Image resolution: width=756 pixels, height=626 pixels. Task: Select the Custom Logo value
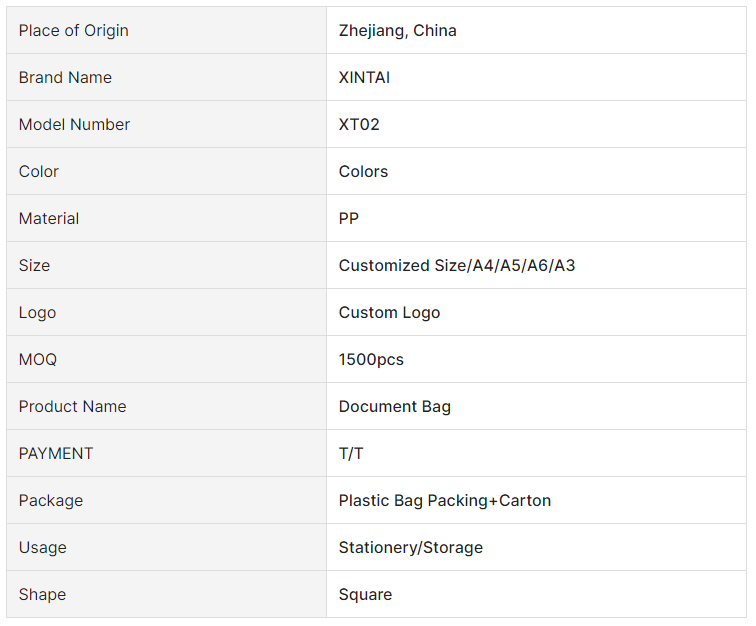point(389,313)
